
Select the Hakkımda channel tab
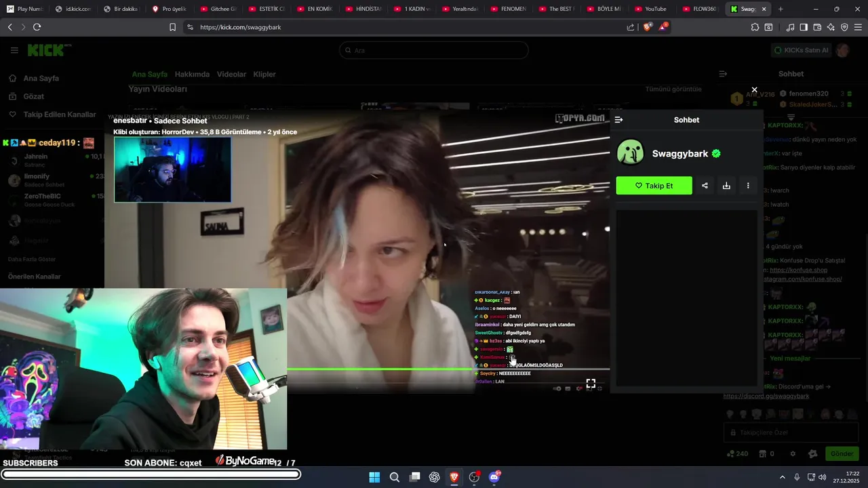192,75
